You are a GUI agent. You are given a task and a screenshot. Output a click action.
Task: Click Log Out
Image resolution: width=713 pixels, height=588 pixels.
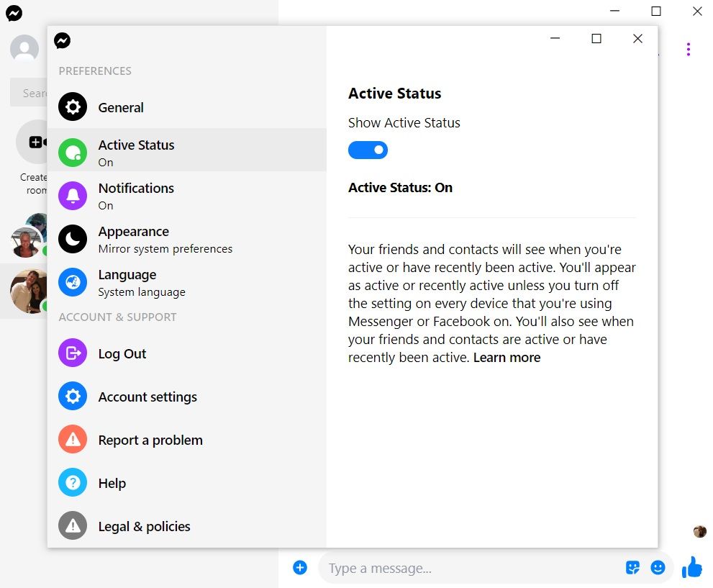[121, 353]
